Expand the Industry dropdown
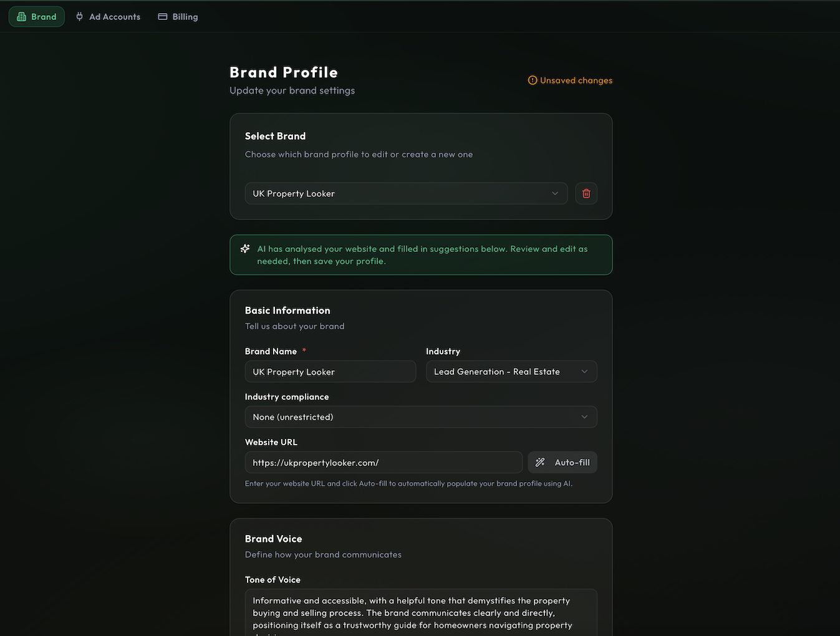840x636 pixels. (511, 372)
